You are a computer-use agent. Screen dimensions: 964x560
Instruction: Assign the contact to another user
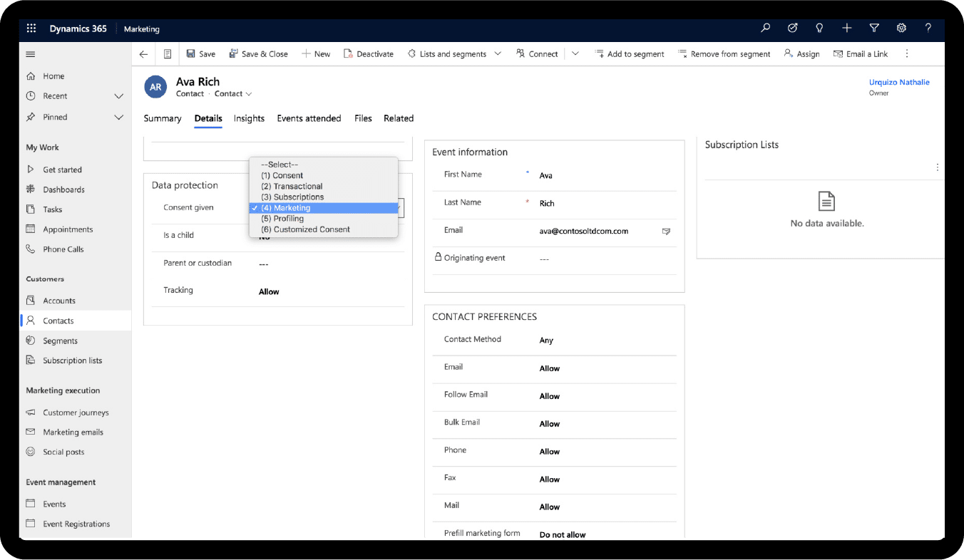801,53
